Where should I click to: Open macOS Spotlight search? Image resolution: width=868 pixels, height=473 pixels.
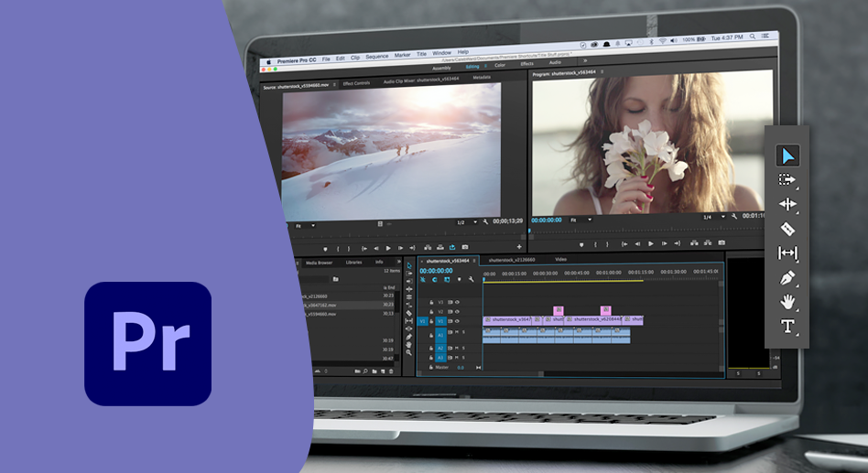pos(753,37)
